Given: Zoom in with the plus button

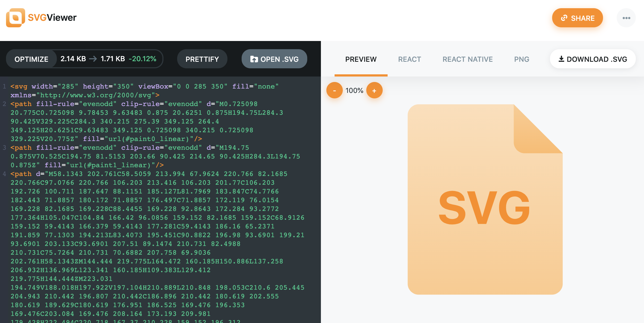Looking at the screenshot, I should [374, 90].
